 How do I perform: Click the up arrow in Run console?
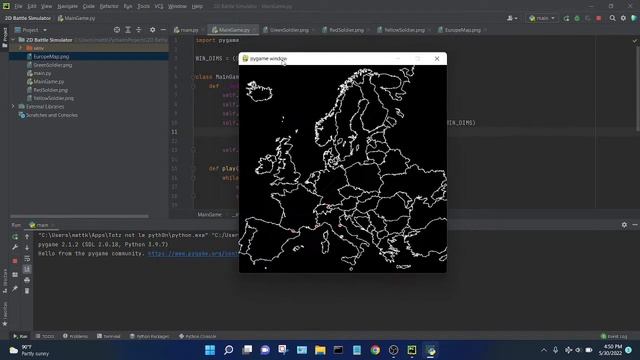pyautogui.click(x=27, y=236)
